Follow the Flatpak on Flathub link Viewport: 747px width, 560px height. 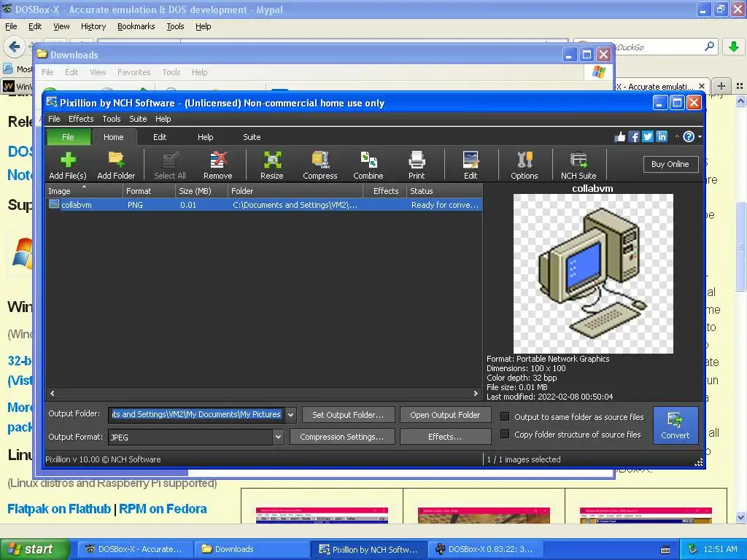point(59,509)
